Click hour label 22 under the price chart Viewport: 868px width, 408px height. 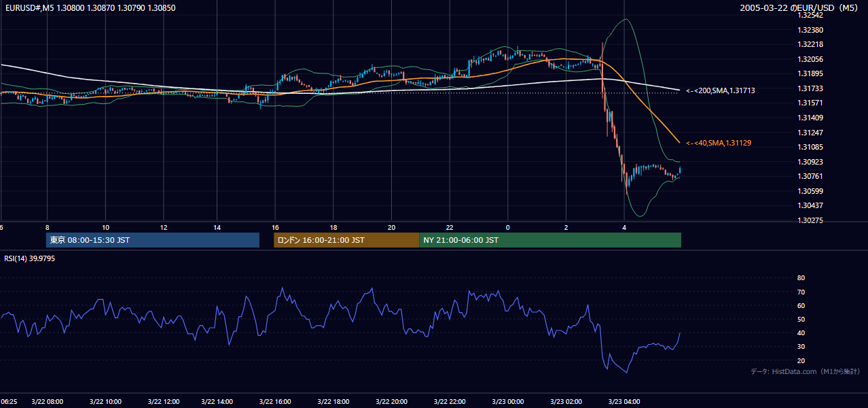click(x=450, y=227)
